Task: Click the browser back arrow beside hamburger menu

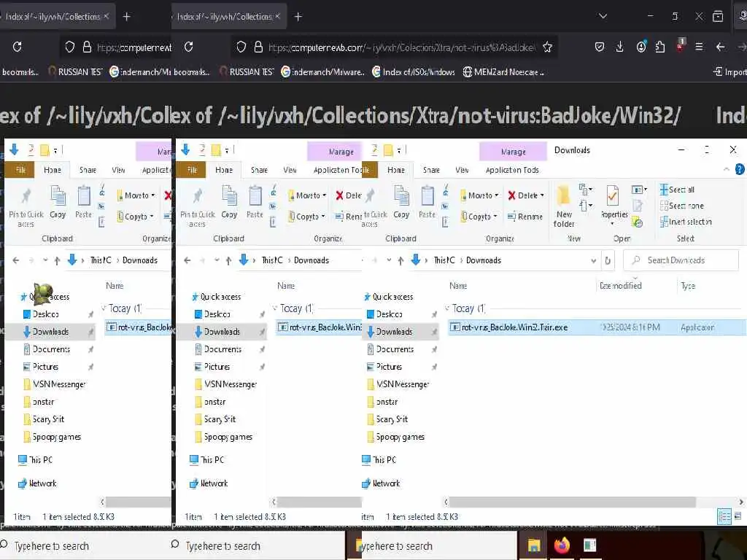Action: 720,47
